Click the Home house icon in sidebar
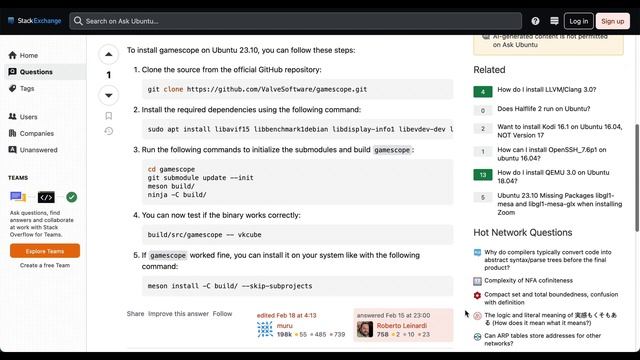Viewport: 640px width, 360px height. [x=13, y=55]
